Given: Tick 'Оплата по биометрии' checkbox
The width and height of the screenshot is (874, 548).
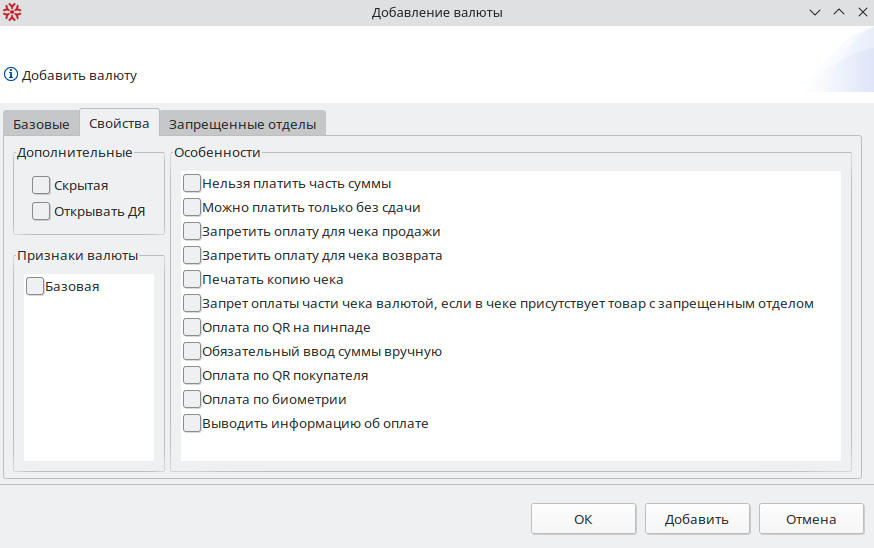Looking at the screenshot, I should tap(193, 400).
